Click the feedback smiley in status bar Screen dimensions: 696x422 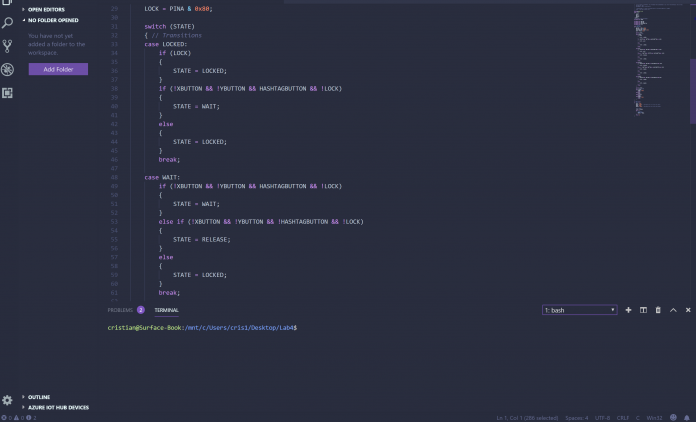(x=673, y=418)
